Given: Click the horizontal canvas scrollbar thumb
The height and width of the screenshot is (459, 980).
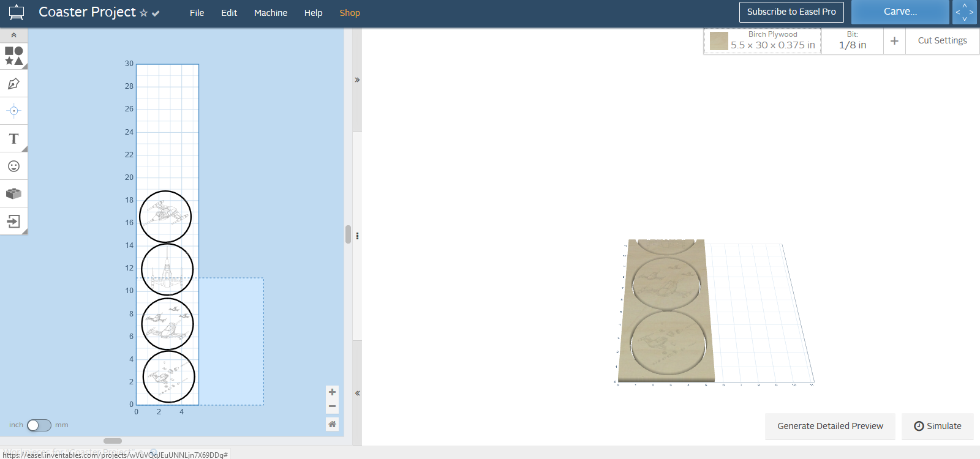Looking at the screenshot, I should click(x=113, y=441).
